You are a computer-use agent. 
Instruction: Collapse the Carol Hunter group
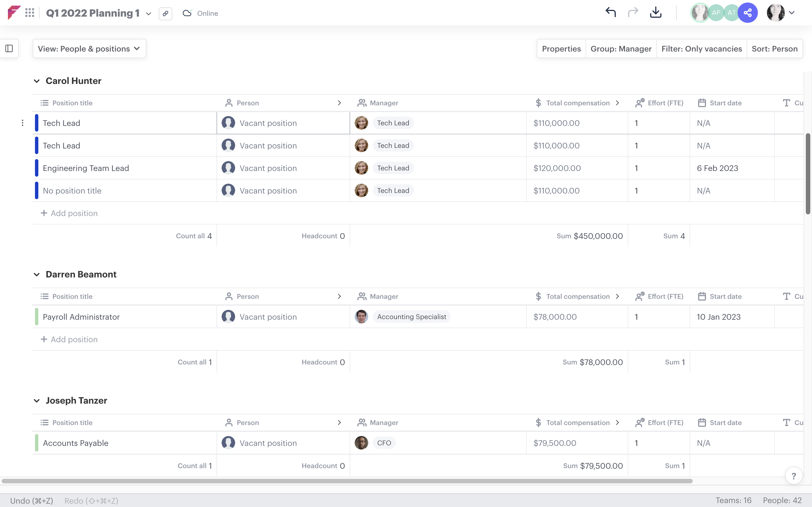37,81
